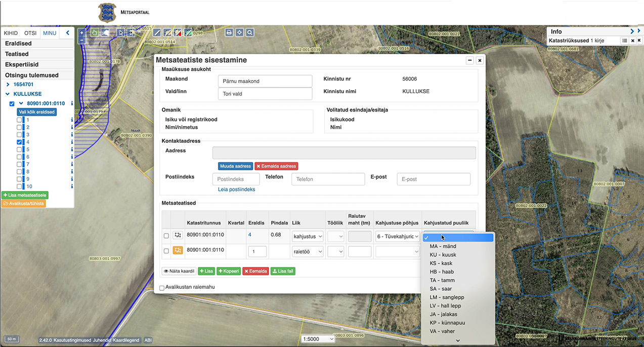Choose KU - kuusk from species list
Viewport: 644px width, 347px height.
(443, 255)
